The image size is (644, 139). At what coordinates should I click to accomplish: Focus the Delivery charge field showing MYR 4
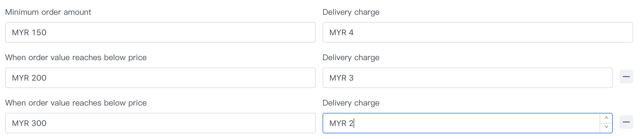477,33
